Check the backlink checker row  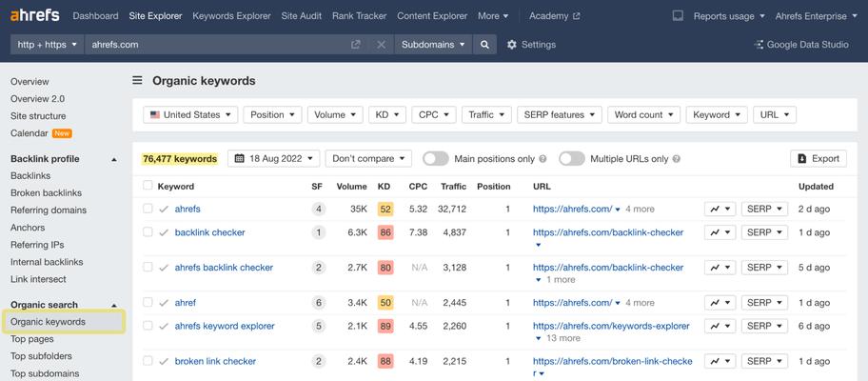(x=148, y=232)
